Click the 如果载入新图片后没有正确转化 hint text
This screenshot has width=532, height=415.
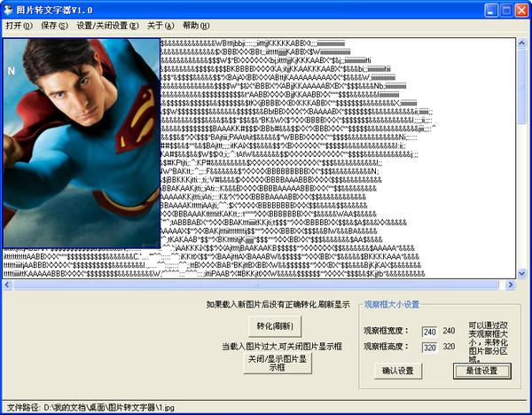(278, 304)
